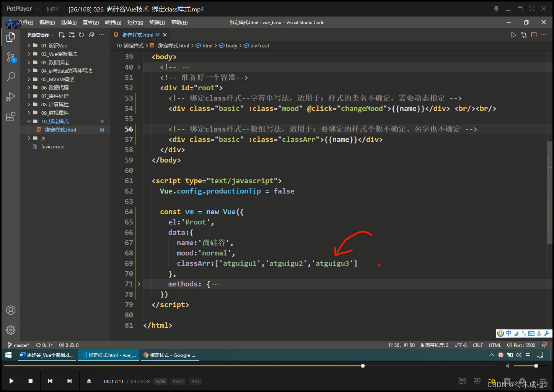This screenshot has height=392, width=554.
Task: Create a new folder in explorer
Action: click(x=72, y=35)
